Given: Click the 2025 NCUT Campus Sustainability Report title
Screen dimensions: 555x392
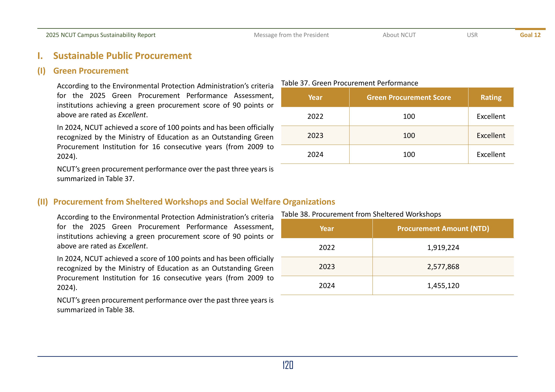Looking at the screenshot, I should (x=101, y=35).
